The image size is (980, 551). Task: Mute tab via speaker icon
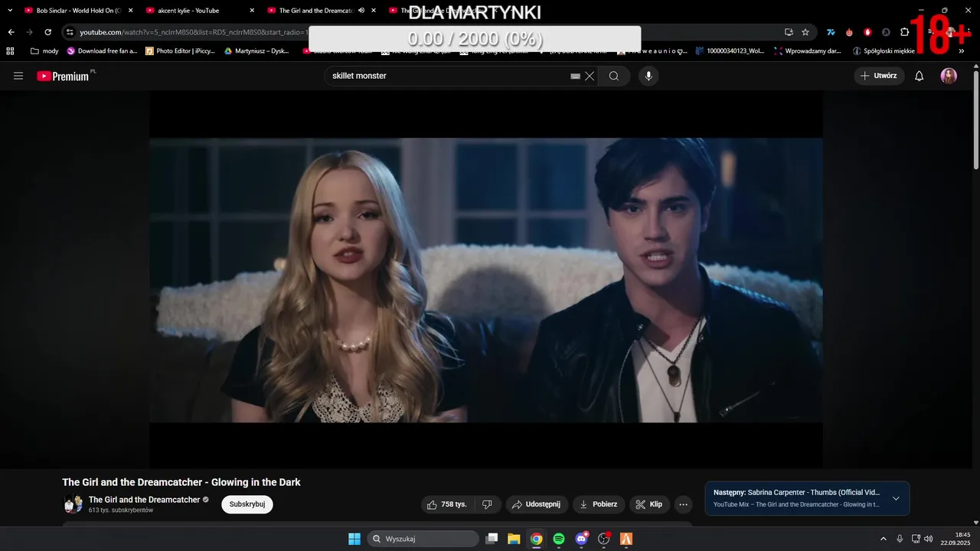coord(361,11)
